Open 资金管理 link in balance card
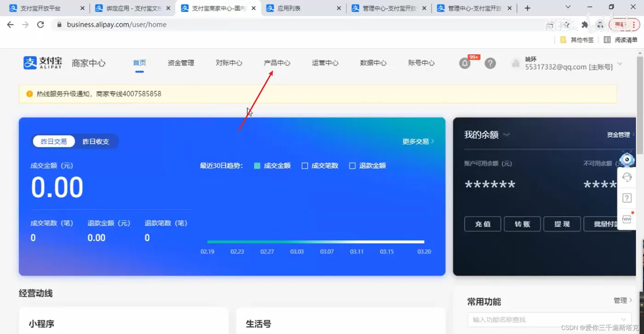This screenshot has height=334, width=644. pyautogui.click(x=621, y=135)
